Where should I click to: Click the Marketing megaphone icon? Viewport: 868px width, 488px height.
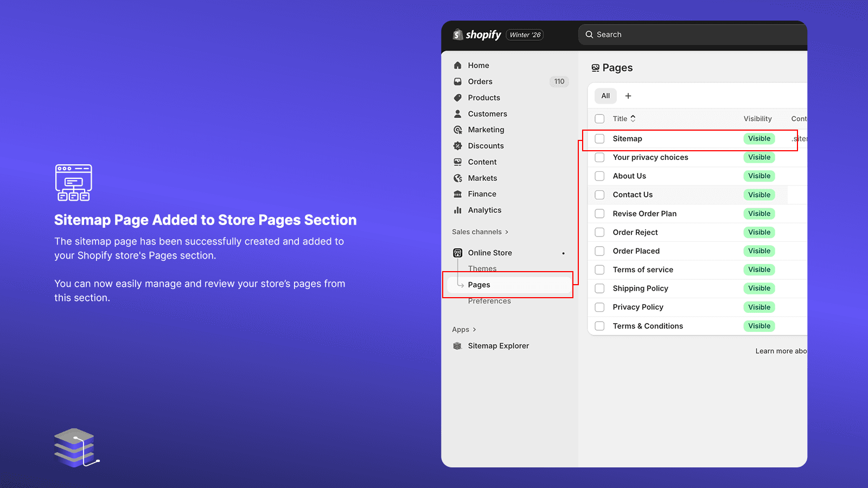point(458,130)
